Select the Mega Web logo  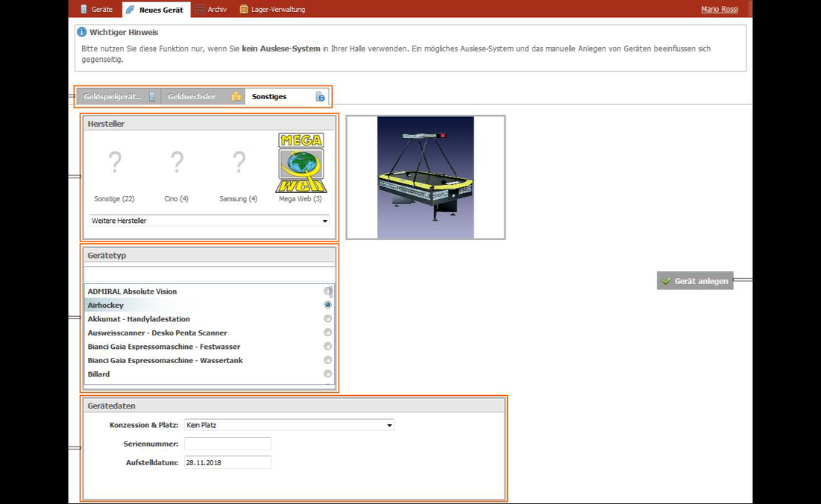pos(301,163)
